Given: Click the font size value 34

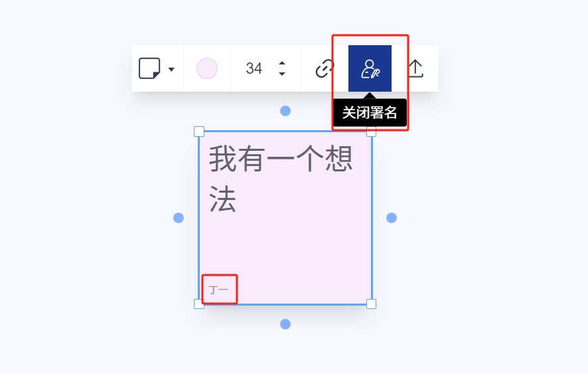Looking at the screenshot, I should tap(254, 68).
